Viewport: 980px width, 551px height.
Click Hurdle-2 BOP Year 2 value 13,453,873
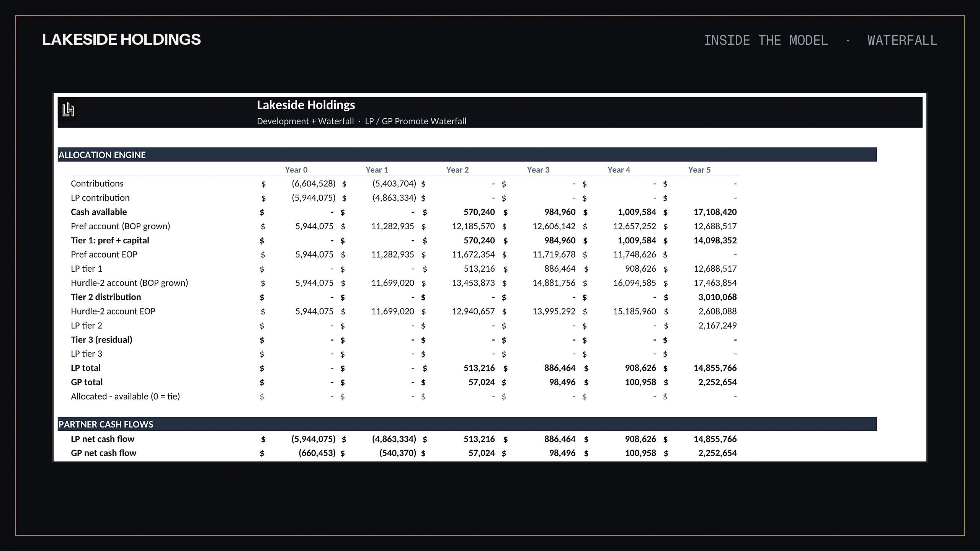point(474,282)
